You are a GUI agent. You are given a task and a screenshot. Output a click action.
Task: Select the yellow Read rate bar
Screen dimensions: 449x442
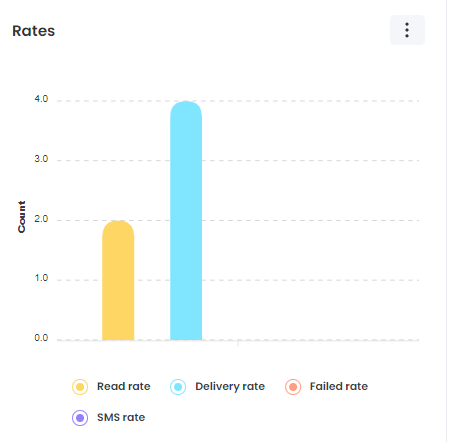pos(118,280)
